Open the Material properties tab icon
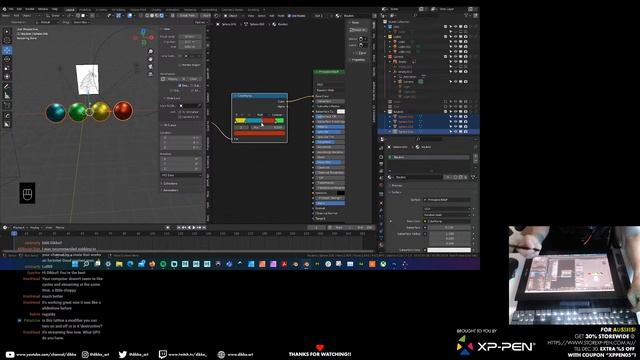This screenshot has height=360, width=640. pyautogui.click(x=381, y=245)
